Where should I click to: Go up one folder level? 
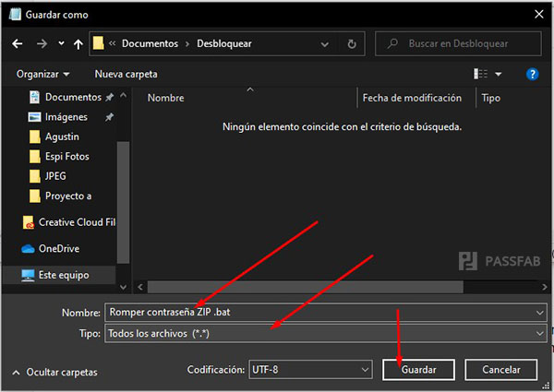(78, 44)
